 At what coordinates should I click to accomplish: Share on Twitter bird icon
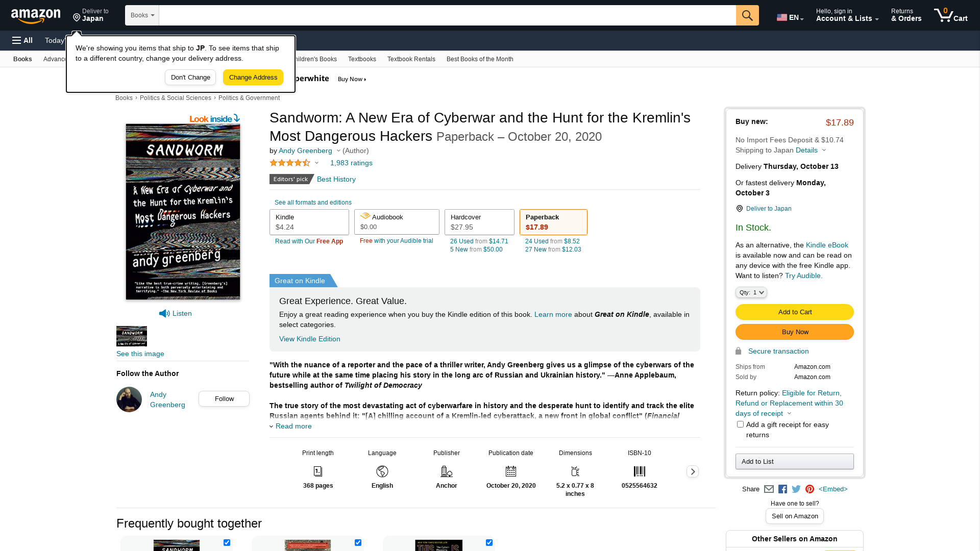pyautogui.click(x=796, y=489)
